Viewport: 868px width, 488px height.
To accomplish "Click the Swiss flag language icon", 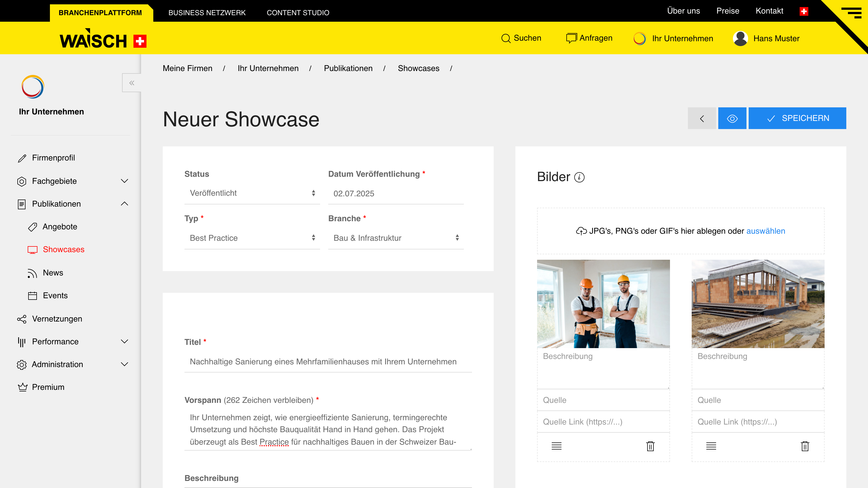I will click(804, 11).
